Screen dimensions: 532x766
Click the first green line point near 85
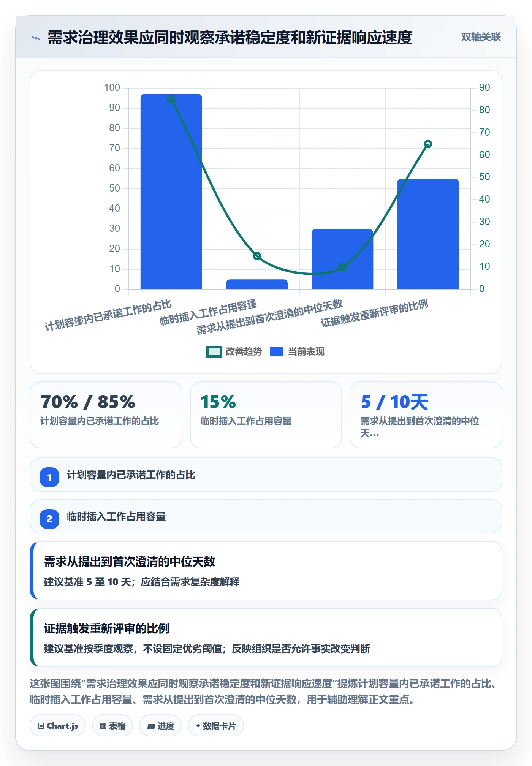(x=171, y=99)
